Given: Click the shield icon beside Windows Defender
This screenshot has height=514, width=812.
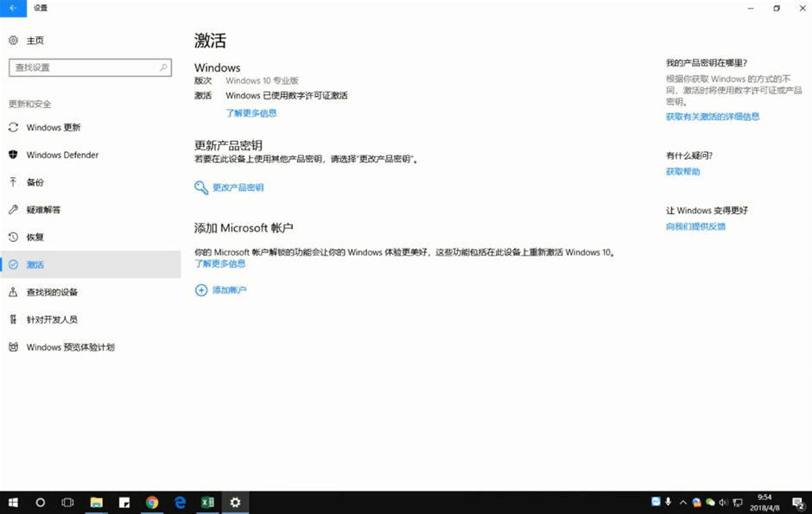Looking at the screenshot, I should coord(14,155).
